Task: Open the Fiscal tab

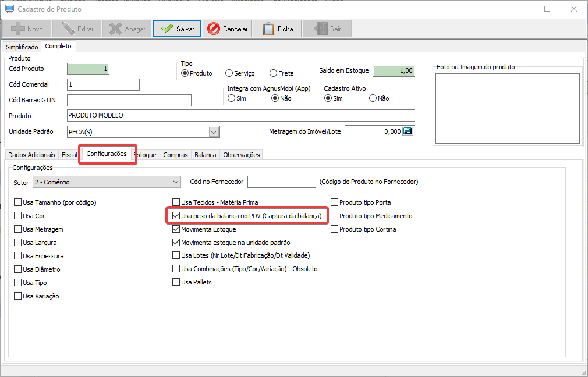Action: pos(69,155)
